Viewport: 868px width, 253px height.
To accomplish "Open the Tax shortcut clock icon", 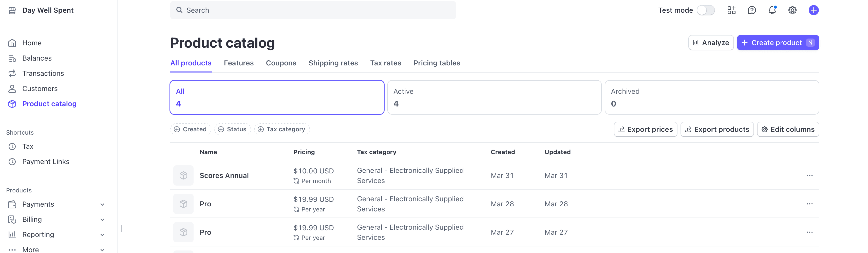I will tap(12, 147).
